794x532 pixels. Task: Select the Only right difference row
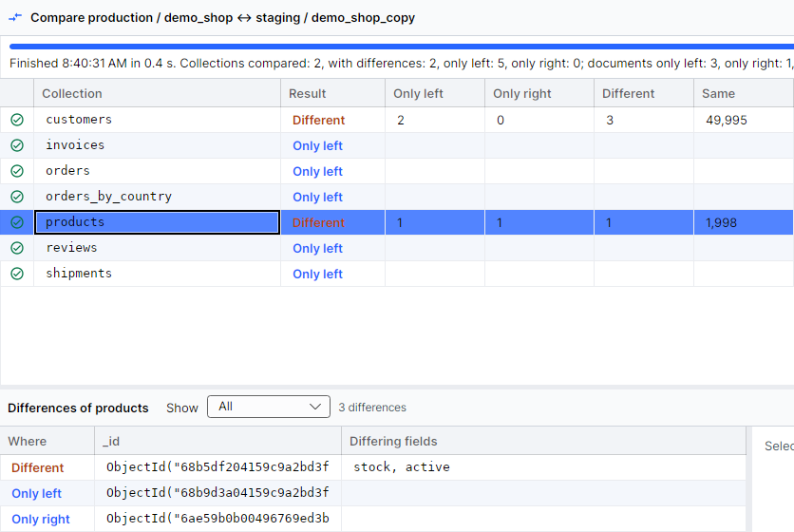(372, 519)
